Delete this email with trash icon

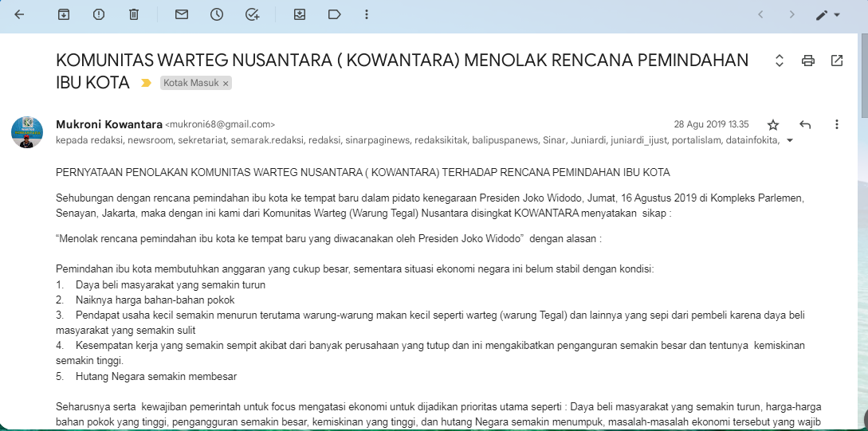133,15
